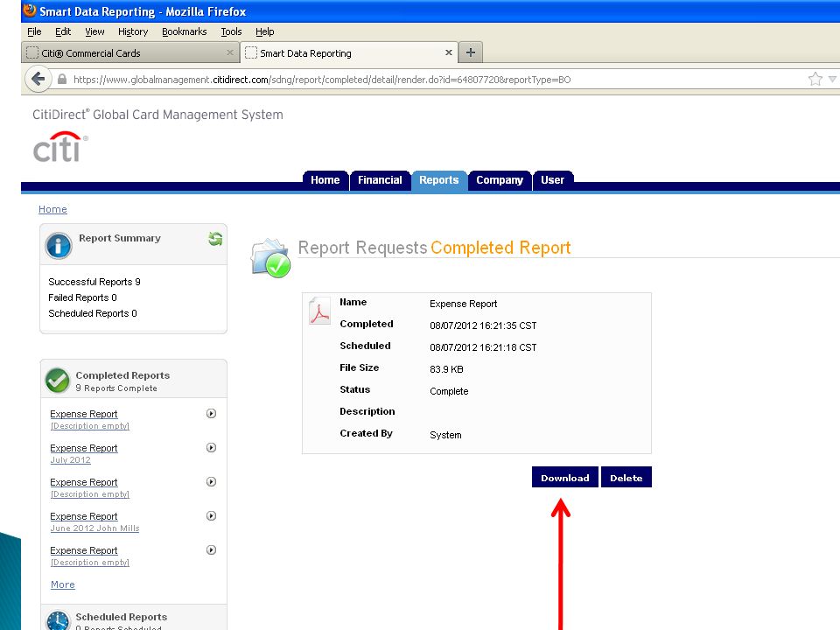The width and height of the screenshot is (840, 630).
Task: Click the 83.9 KB file size value
Action: click(x=446, y=369)
